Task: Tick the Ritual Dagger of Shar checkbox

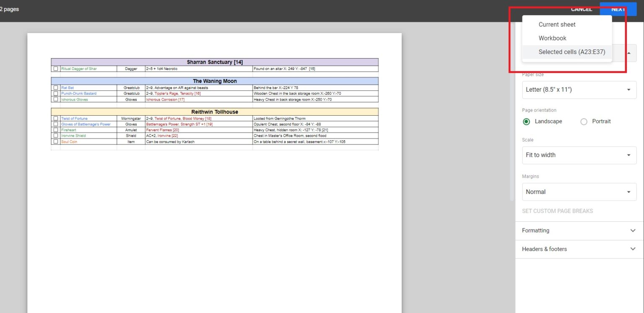Action: [56, 69]
